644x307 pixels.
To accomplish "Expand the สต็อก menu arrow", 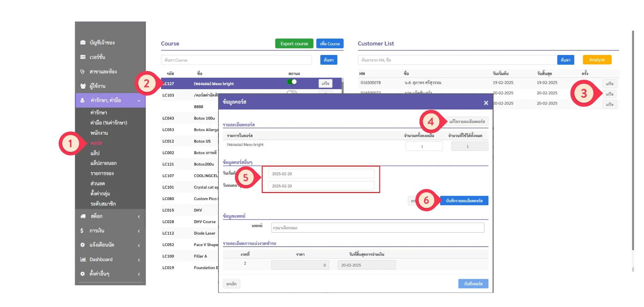I will (139, 217).
